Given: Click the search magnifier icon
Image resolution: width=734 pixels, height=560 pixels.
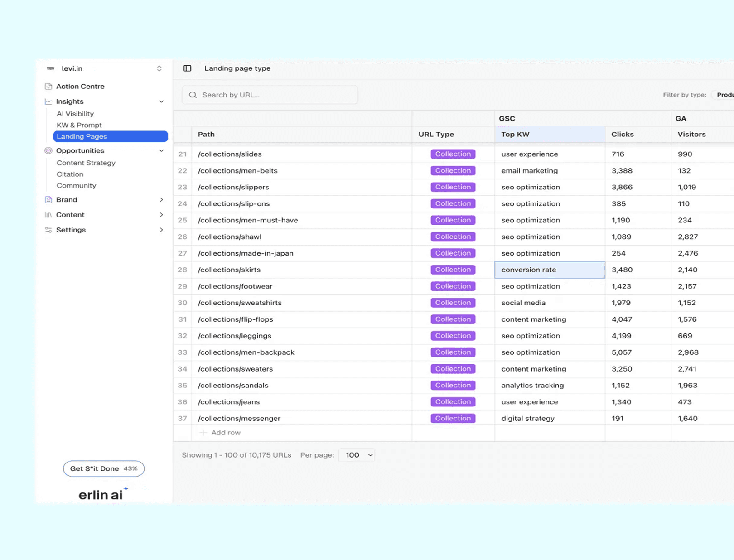Looking at the screenshot, I should click(193, 95).
